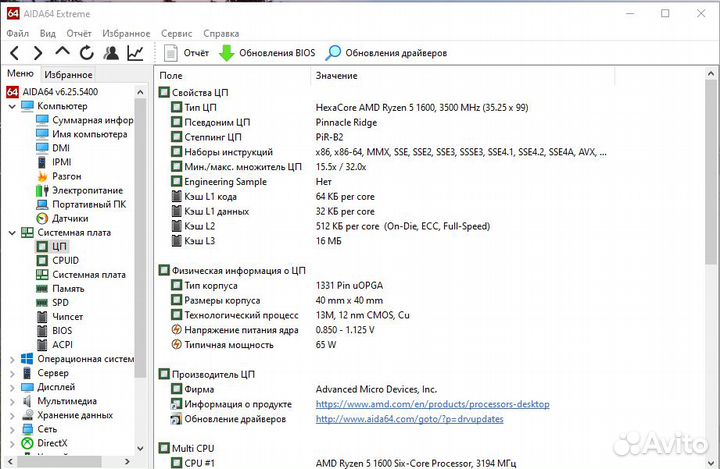The height and width of the screenshot is (469, 720).
Task: Open the Отчёт menu in the menu bar
Action: [x=79, y=34]
